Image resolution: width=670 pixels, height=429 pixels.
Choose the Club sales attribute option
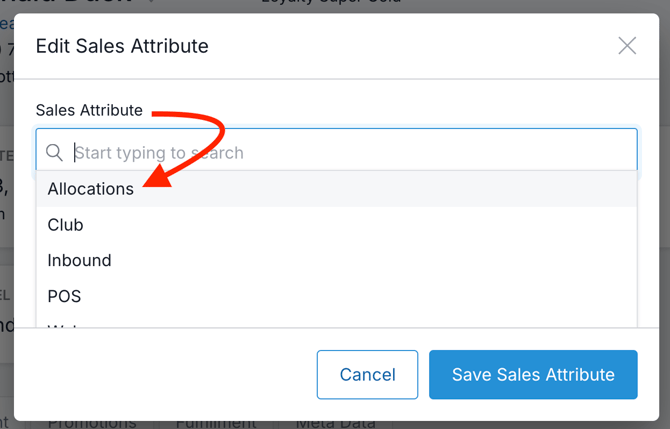66,225
